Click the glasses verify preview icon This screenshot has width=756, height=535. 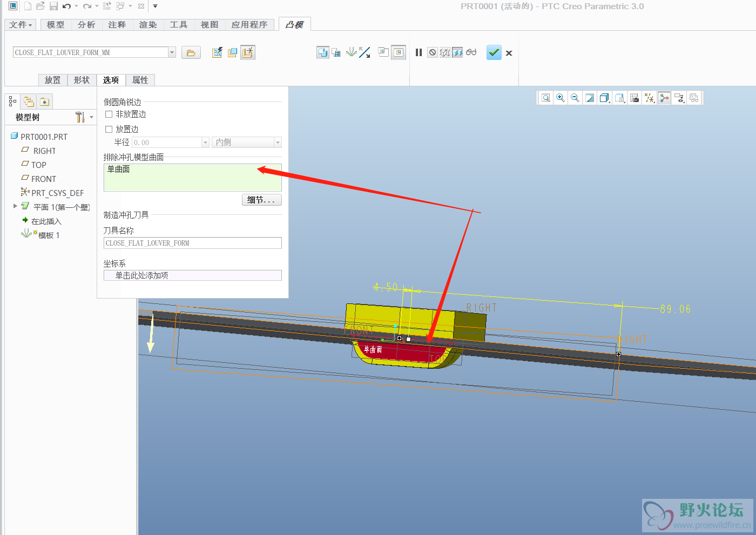pos(471,52)
